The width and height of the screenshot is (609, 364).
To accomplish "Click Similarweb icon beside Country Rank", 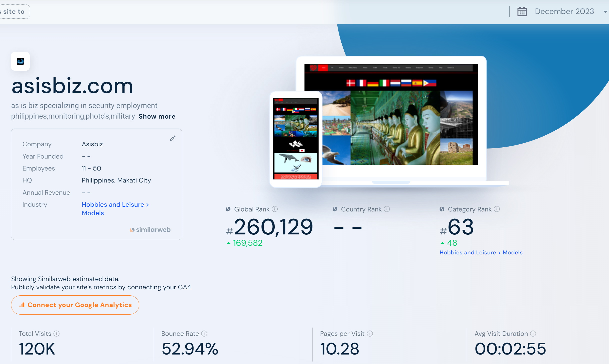I will coord(335,209).
